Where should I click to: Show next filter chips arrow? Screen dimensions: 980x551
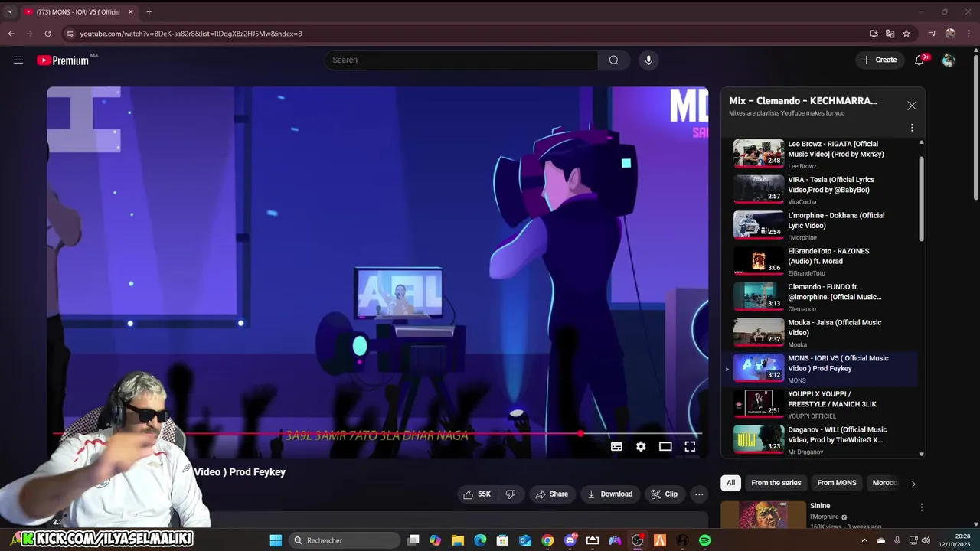point(913,483)
